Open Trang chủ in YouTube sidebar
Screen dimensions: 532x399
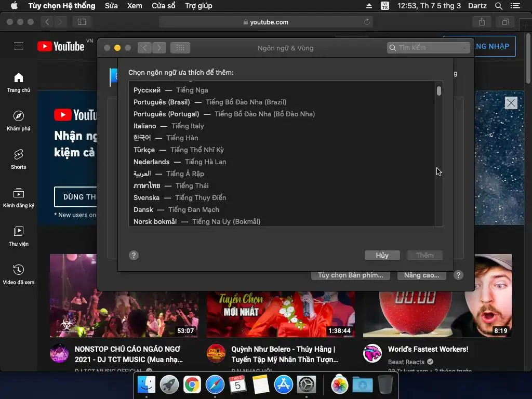click(x=19, y=83)
